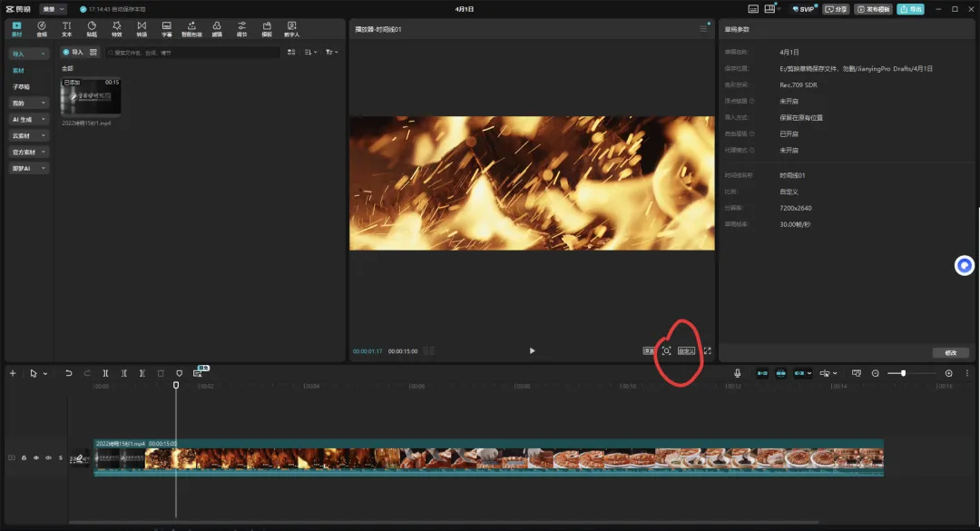Expand the 云素材 sidebar section
This screenshot has height=531, width=980.
(x=28, y=135)
